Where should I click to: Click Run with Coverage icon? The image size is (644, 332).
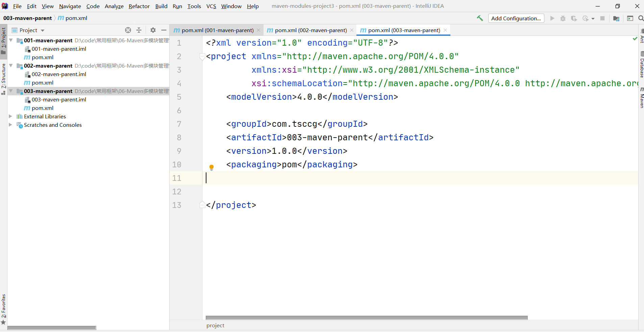click(574, 18)
